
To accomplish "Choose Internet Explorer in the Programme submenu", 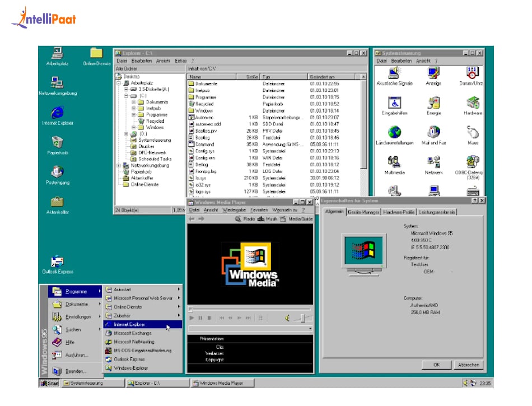I will (142, 325).
